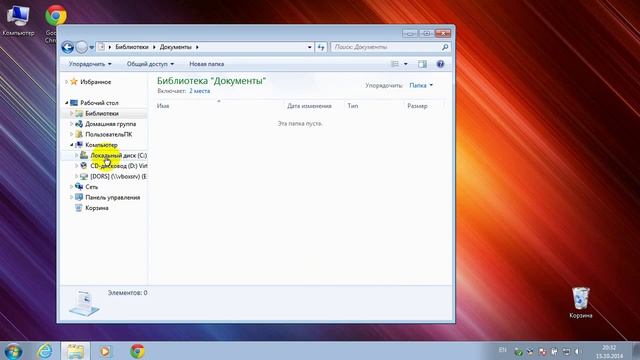
Task: Open Локальный диск (C:) in the tree
Action: (118, 156)
